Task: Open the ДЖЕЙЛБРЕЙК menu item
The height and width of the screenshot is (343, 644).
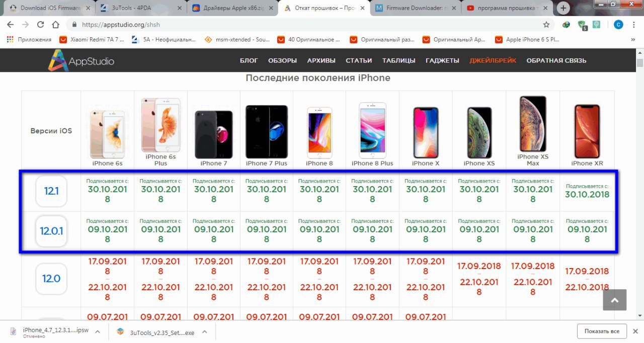Action: (x=493, y=60)
